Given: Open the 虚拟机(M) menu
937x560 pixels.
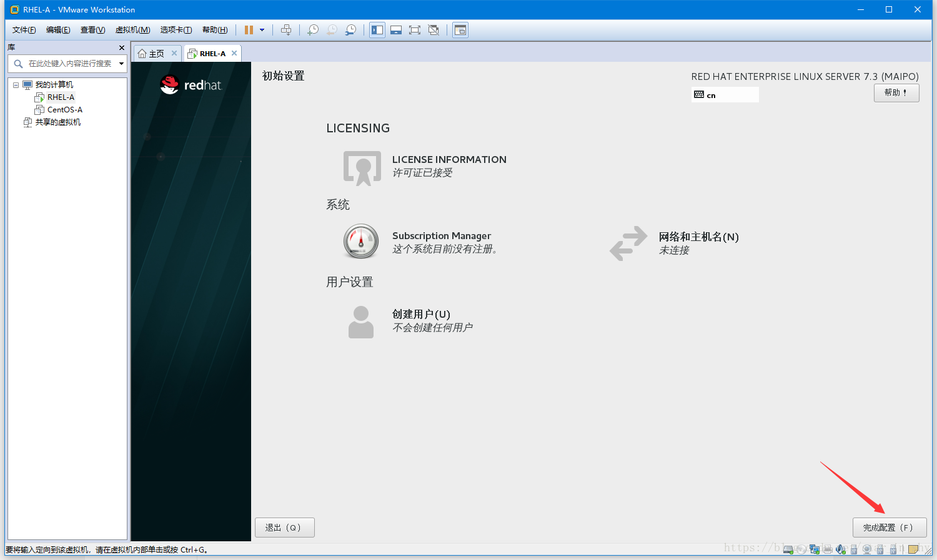Looking at the screenshot, I should [x=132, y=30].
